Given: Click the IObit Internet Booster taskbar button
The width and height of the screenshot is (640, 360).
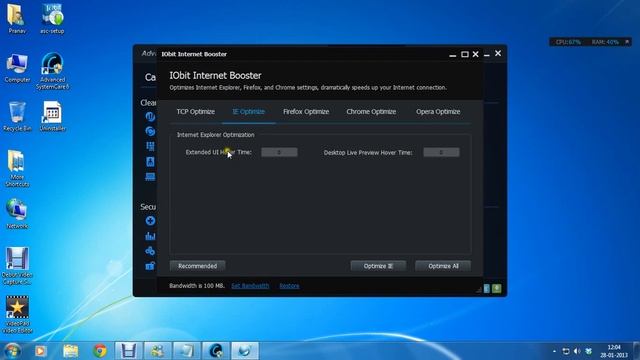Looking at the screenshot, I should 245,351.
